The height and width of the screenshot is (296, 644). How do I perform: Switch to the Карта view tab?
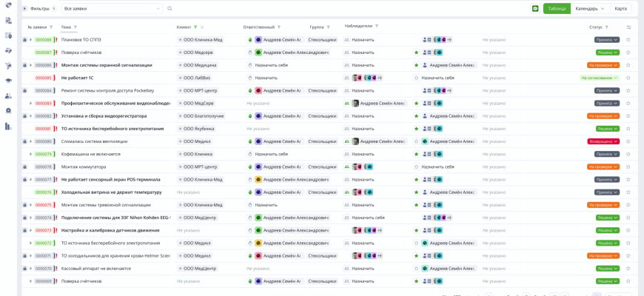coord(620,9)
